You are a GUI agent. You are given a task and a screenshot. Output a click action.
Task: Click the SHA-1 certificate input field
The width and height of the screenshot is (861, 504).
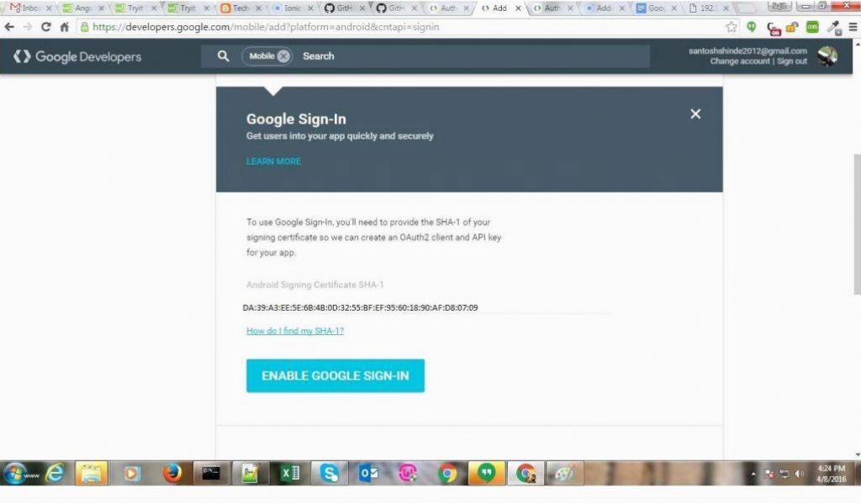point(428,307)
